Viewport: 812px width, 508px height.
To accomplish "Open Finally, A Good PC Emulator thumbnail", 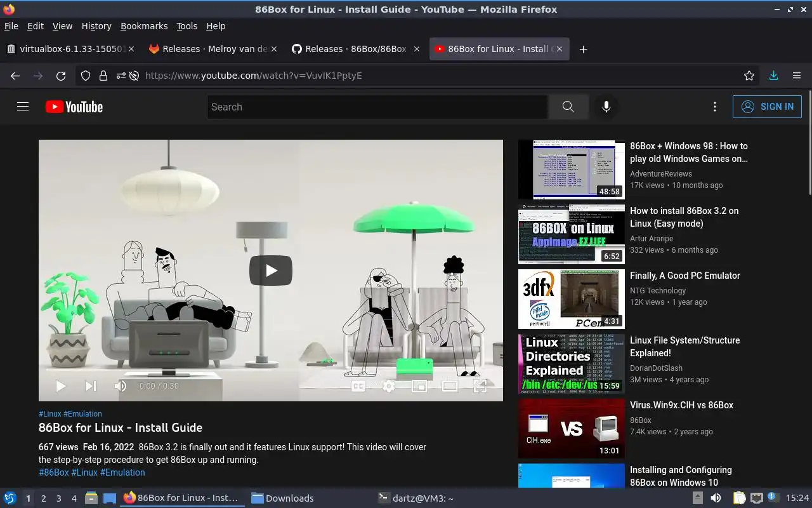I will 572,299.
